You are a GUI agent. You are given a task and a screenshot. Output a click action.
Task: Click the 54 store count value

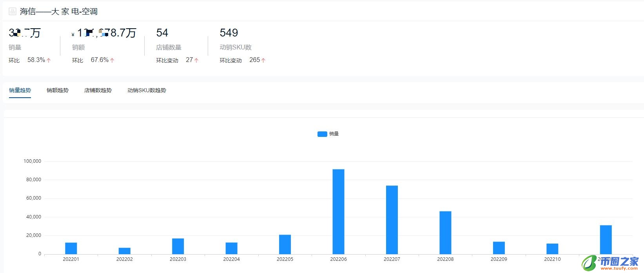[x=162, y=33]
